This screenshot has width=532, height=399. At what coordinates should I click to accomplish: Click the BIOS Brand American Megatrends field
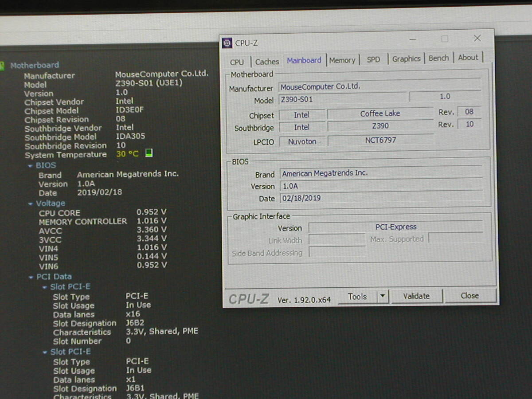tap(381, 172)
